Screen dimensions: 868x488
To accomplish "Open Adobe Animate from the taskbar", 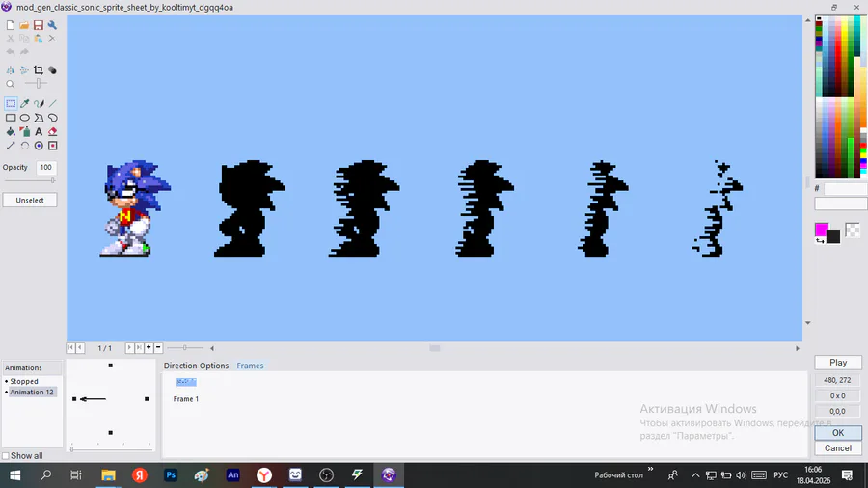I will point(233,475).
